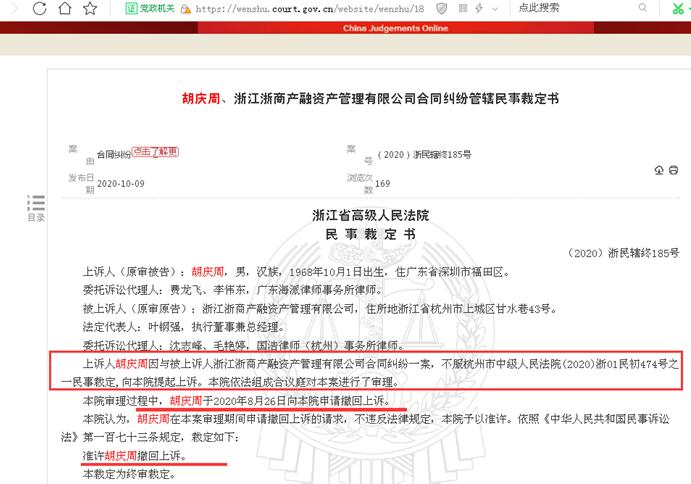Click the 上诉人（原审被告） line
The image size is (691, 484).
[x=296, y=272]
